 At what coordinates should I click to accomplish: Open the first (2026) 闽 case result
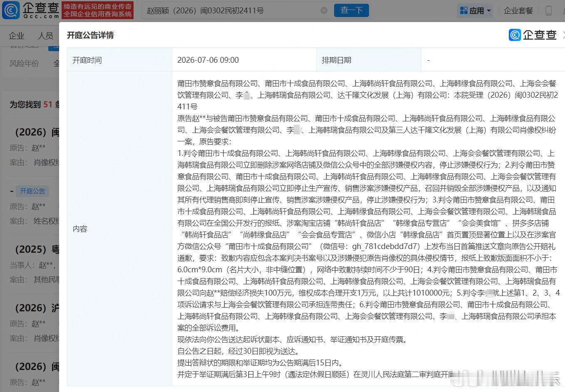(37, 132)
